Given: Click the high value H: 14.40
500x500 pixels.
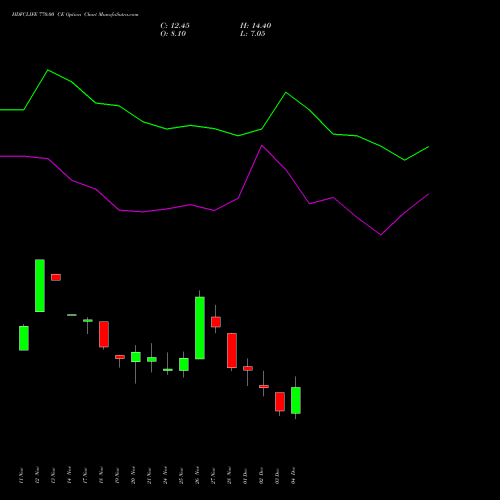Looking at the screenshot, I should (x=256, y=26).
